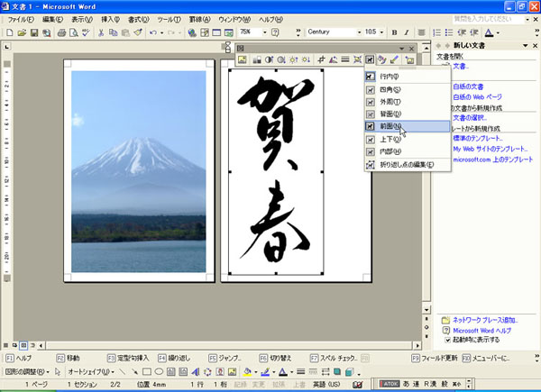Screen dimensions: 541x392
Task: Click the Print icon in the standard toolbar
Action: [61, 32]
